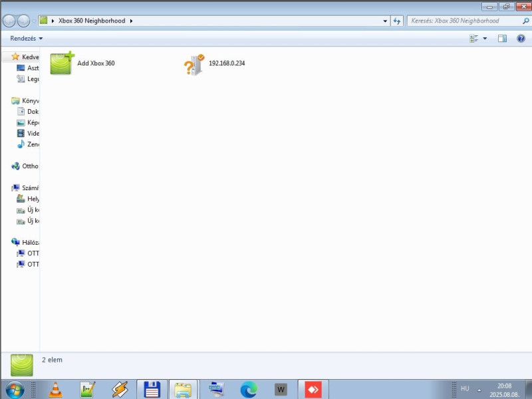Show hidden tray icons arrow

click(479, 390)
